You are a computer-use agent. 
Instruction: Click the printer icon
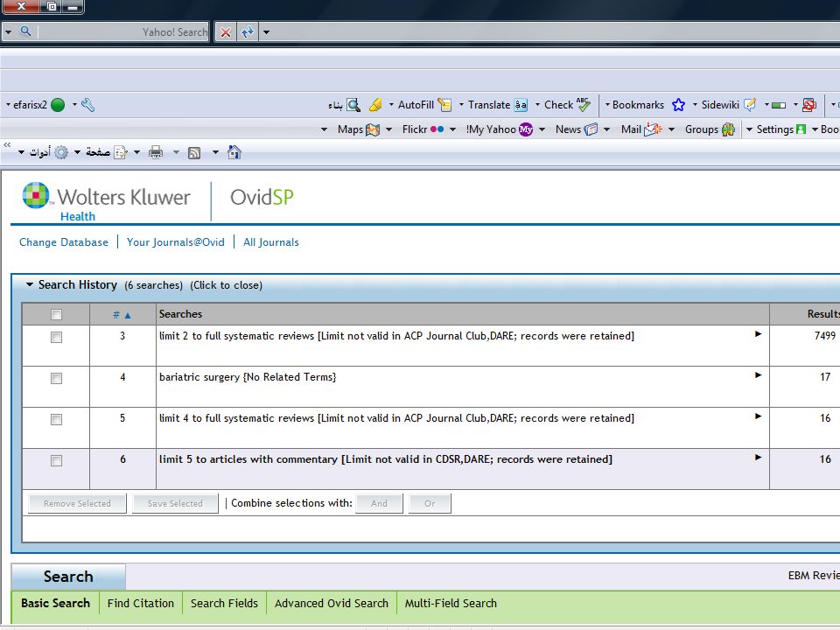[x=156, y=152]
